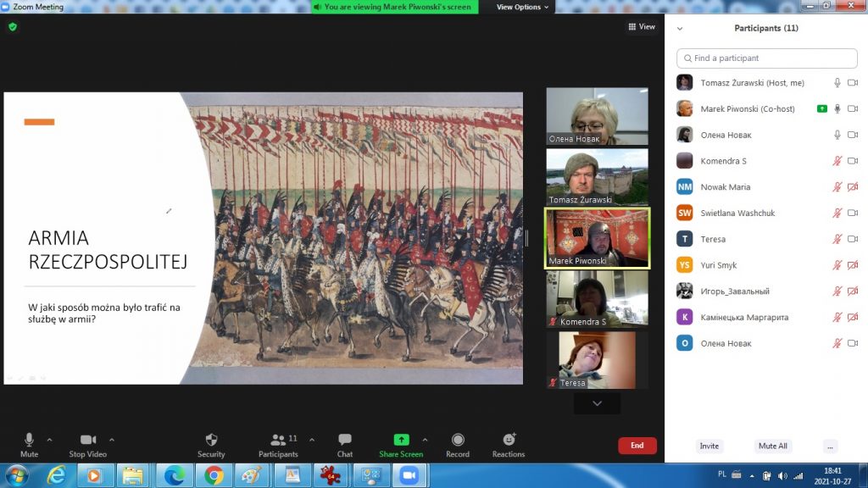Click the Mute All button
868x488 pixels.
coord(772,446)
